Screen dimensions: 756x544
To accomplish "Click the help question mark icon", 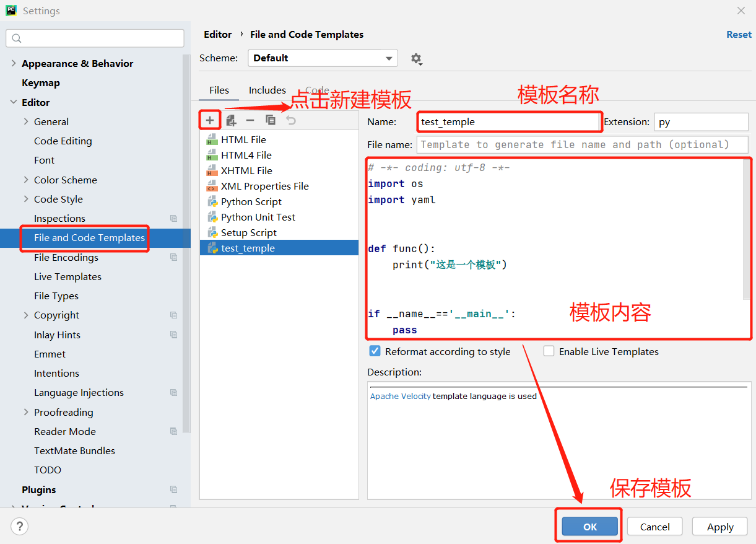I will pyautogui.click(x=20, y=527).
